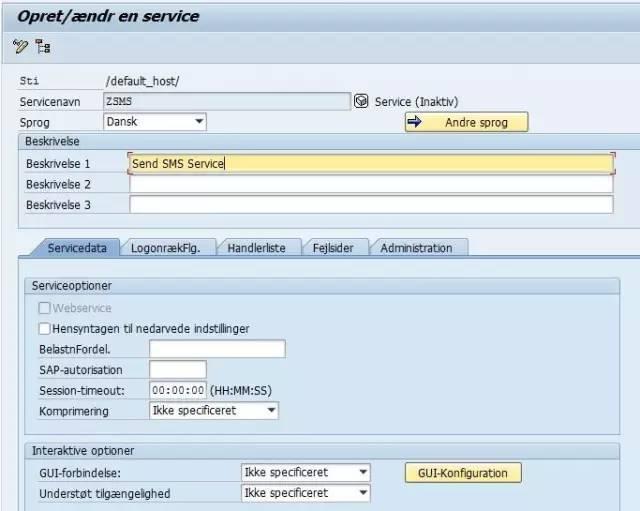The height and width of the screenshot is (511, 640).
Task: Click into the Beskrivelse 2 field
Action: 371,184
